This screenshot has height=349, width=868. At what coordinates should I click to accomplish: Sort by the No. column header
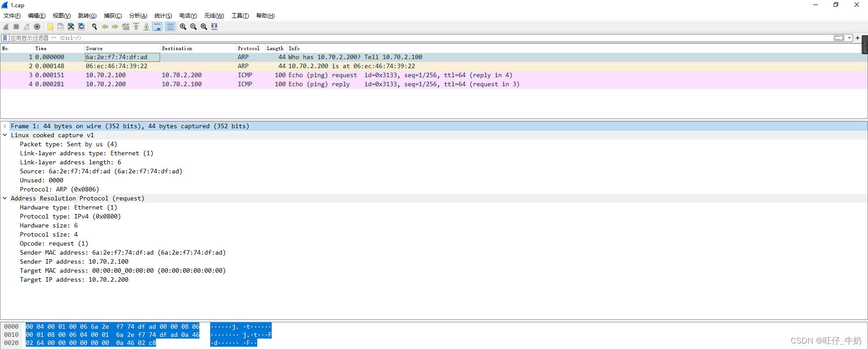click(x=17, y=48)
